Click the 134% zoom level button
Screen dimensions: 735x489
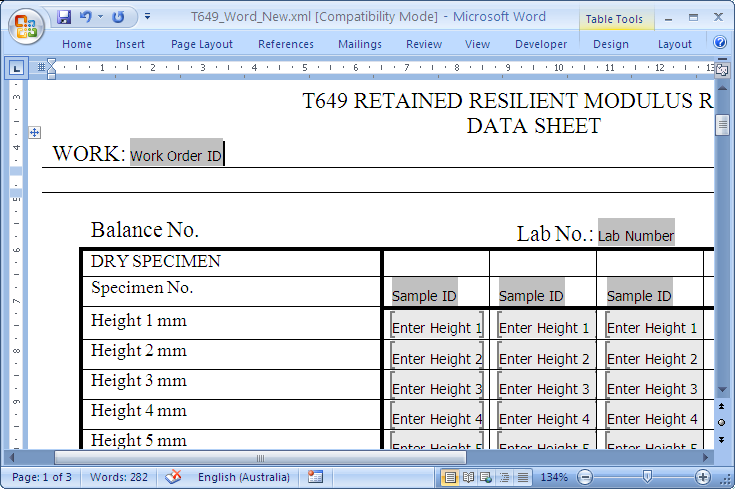click(x=554, y=477)
